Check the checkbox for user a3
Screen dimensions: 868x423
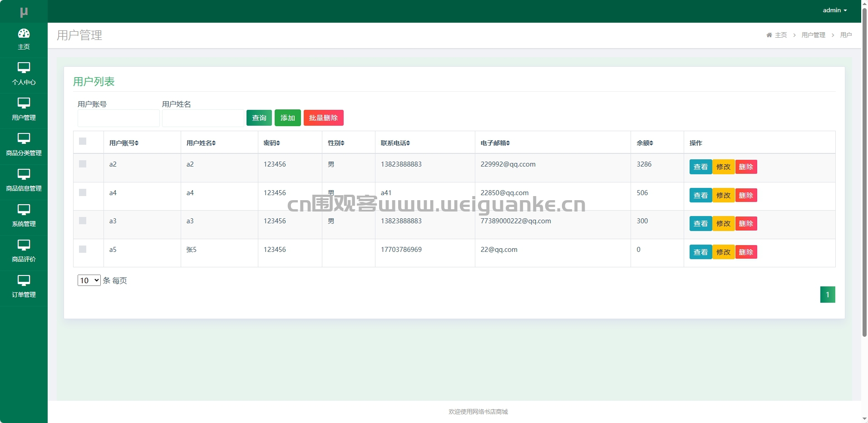pos(83,221)
